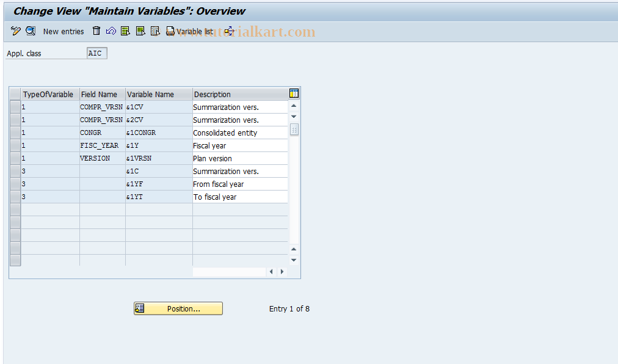
Task: Click the details magnifier icon in toolbar
Action: [31, 31]
